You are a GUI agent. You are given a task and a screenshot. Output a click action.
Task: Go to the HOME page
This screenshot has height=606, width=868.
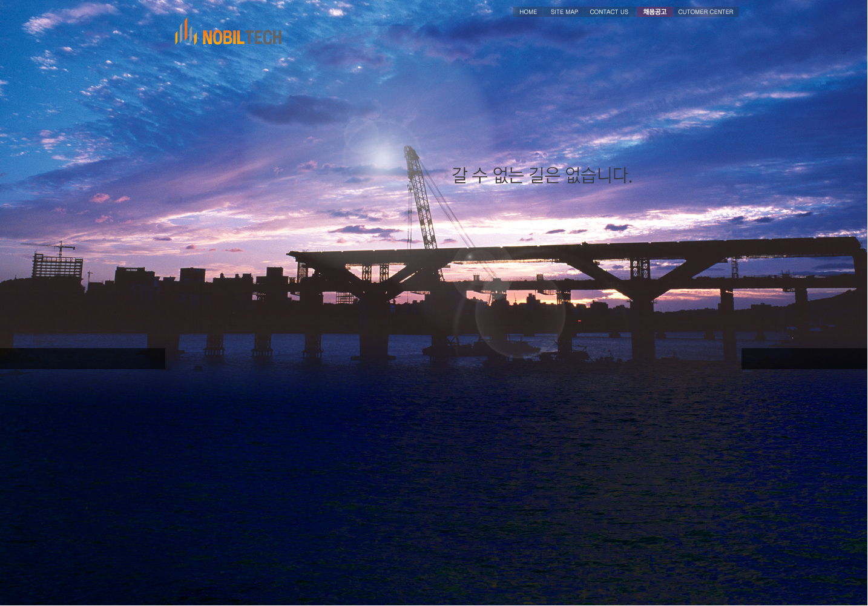click(x=528, y=12)
